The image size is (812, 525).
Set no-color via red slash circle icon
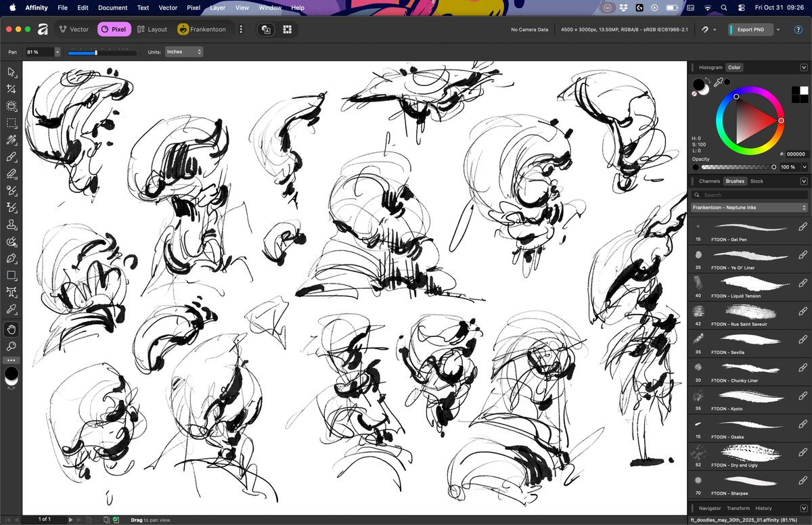pos(694,94)
